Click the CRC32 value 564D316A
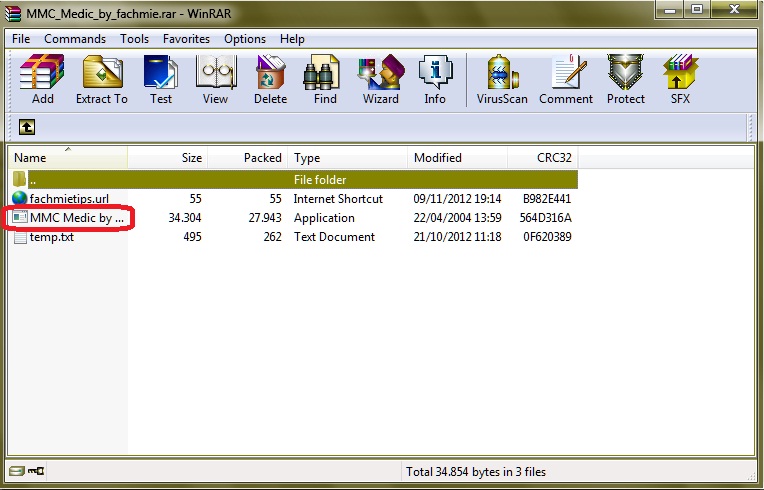Viewport: 764px width, 490px height. click(545, 218)
